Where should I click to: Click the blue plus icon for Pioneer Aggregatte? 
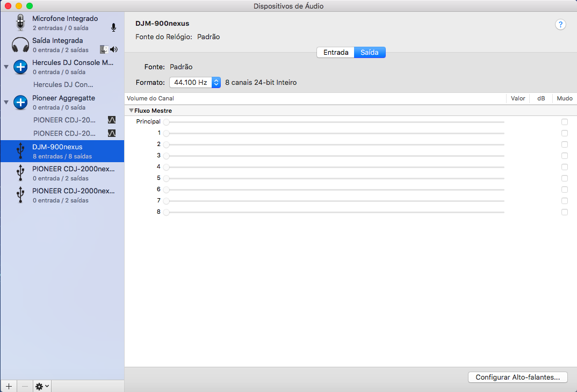[x=20, y=102]
